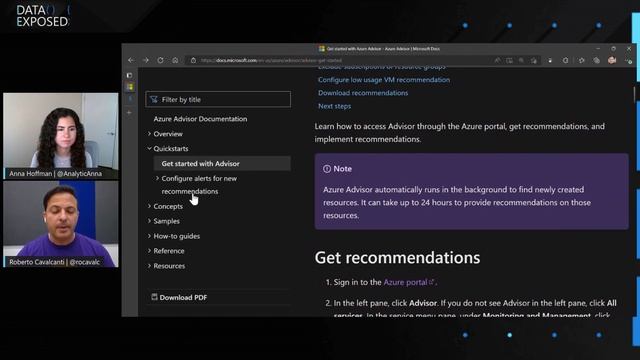This screenshot has height=360, width=640.
Task: Add this page to favorites star
Action: [x=533, y=60]
